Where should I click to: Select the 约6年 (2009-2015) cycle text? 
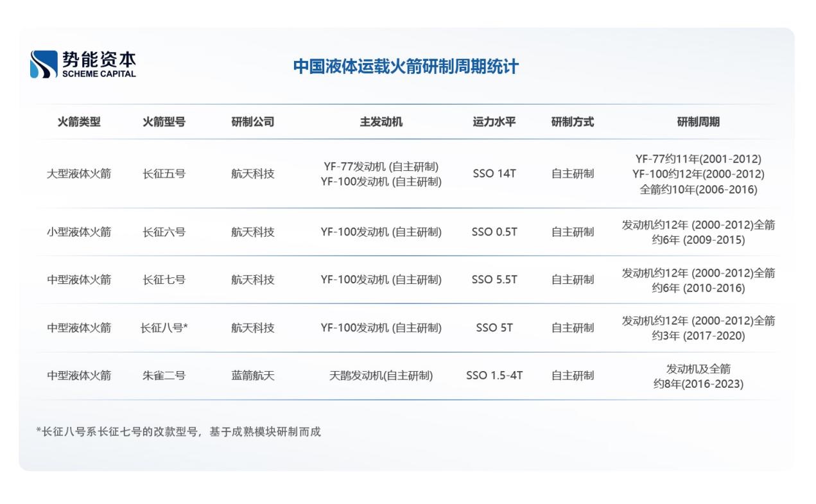pyautogui.click(x=699, y=240)
